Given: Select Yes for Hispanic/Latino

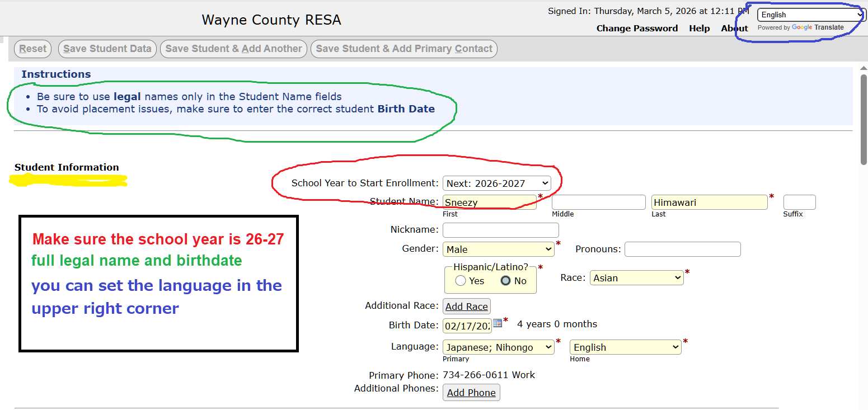Looking at the screenshot, I should pyautogui.click(x=461, y=281).
